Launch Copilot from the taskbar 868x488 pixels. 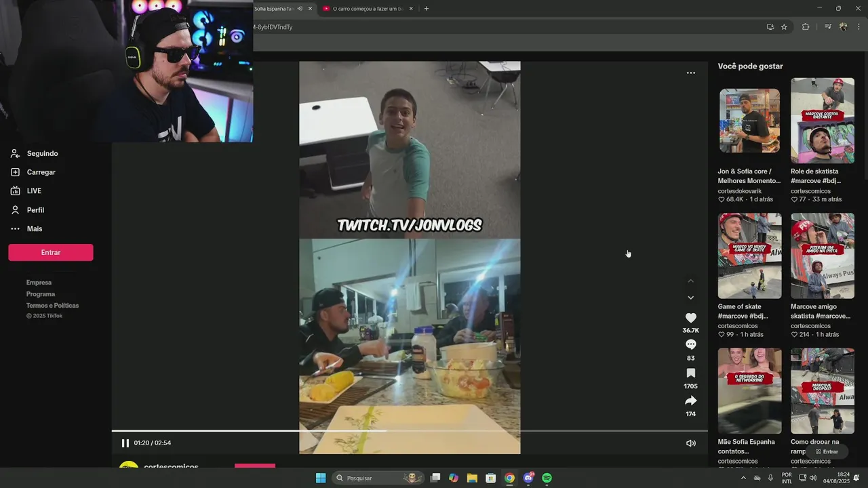(454, 478)
